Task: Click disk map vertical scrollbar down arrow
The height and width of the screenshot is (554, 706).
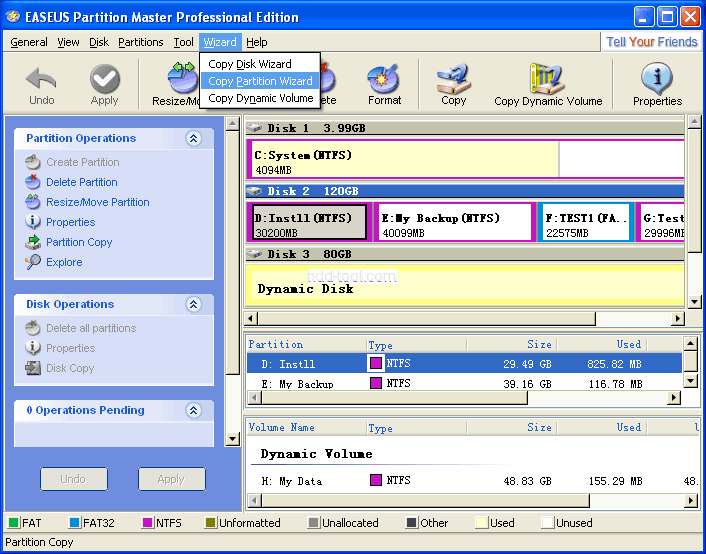Action: pyautogui.click(x=694, y=301)
